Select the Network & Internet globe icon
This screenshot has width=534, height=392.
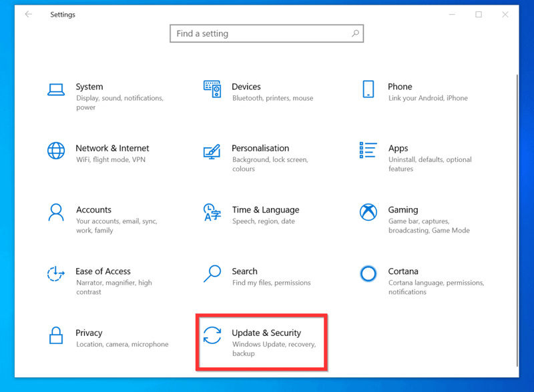[x=56, y=151]
